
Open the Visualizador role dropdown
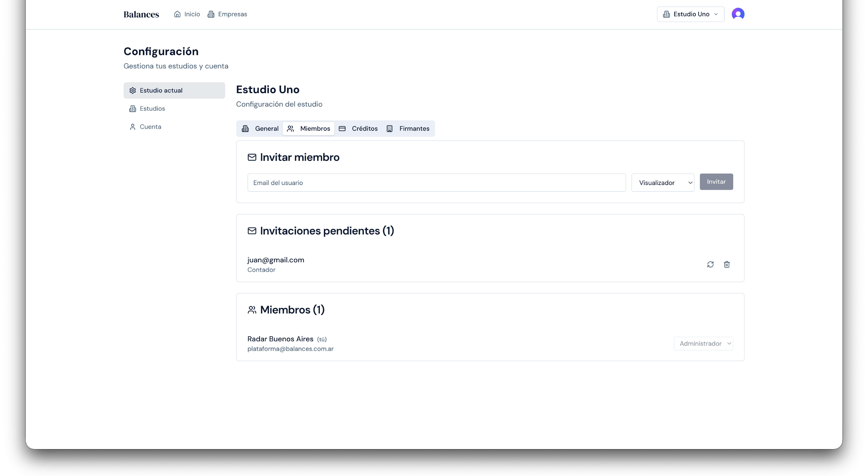(x=662, y=183)
